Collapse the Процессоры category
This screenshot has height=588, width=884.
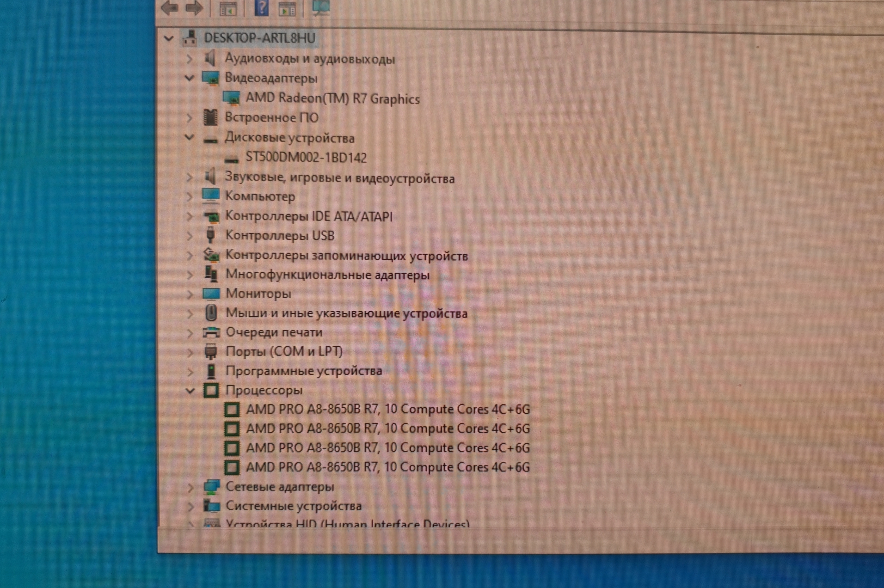pos(189,390)
